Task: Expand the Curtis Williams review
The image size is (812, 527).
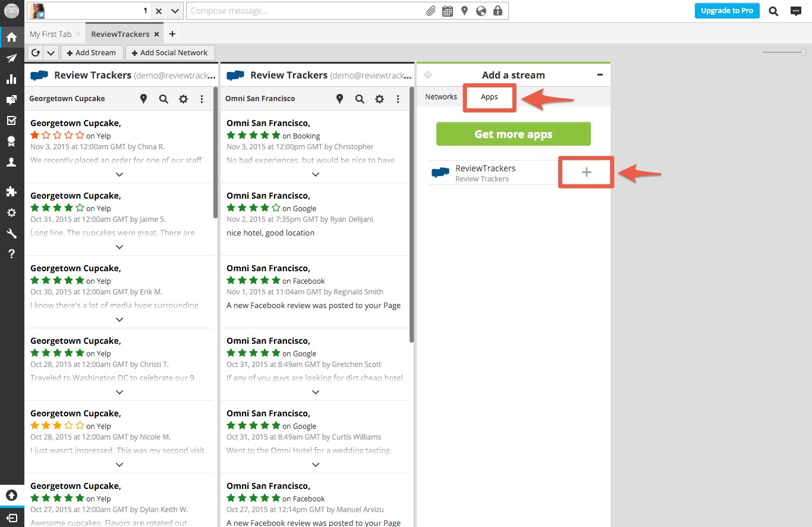Action: [316, 465]
